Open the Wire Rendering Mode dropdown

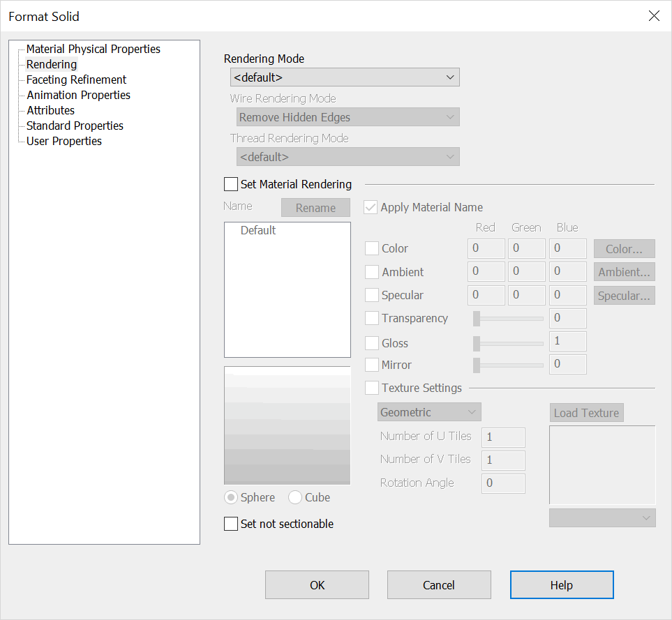347,116
